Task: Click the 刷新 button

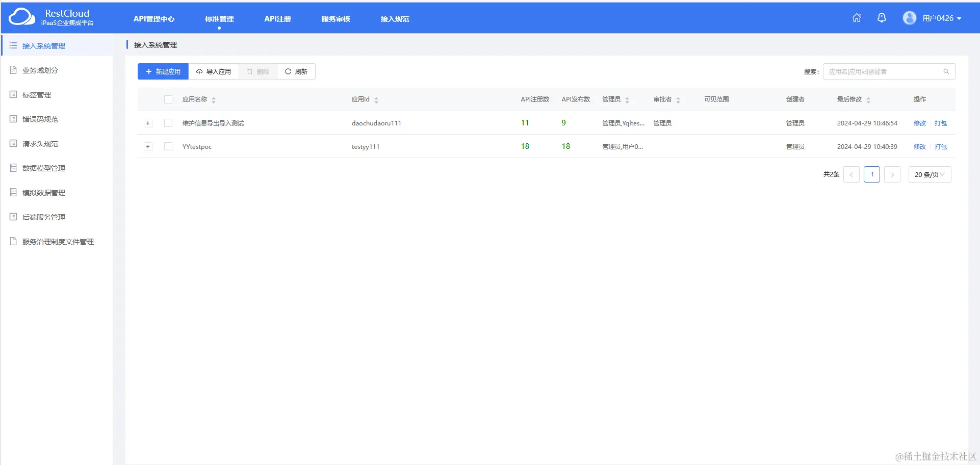Action: coord(296,71)
